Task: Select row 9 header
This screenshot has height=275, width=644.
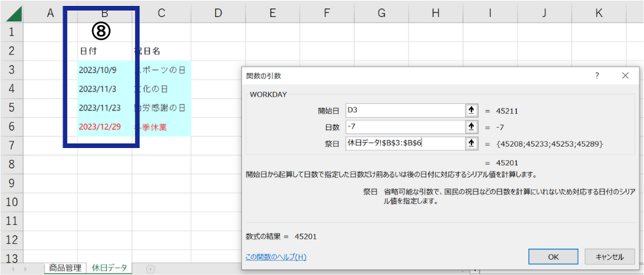Action: point(13,182)
